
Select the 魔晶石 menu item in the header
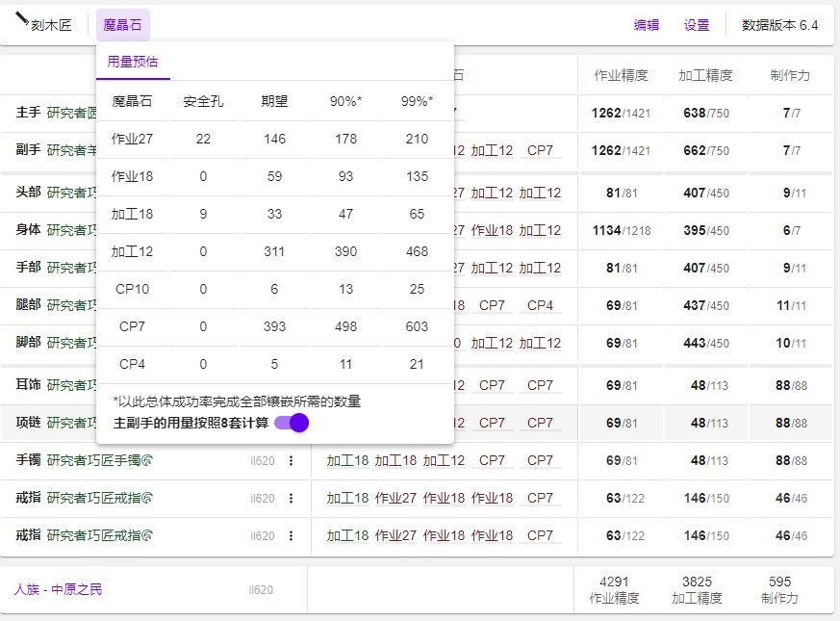[x=122, y=24]
